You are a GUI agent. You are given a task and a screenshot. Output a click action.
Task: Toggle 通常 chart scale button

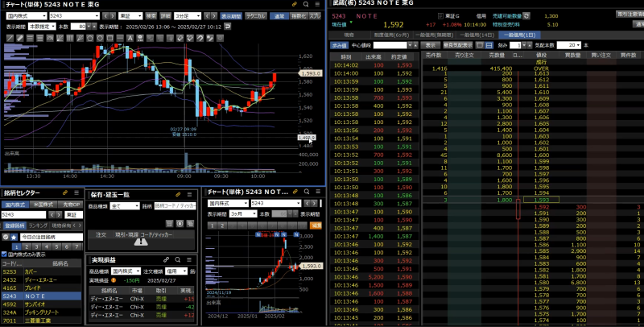tap(279, 16)
